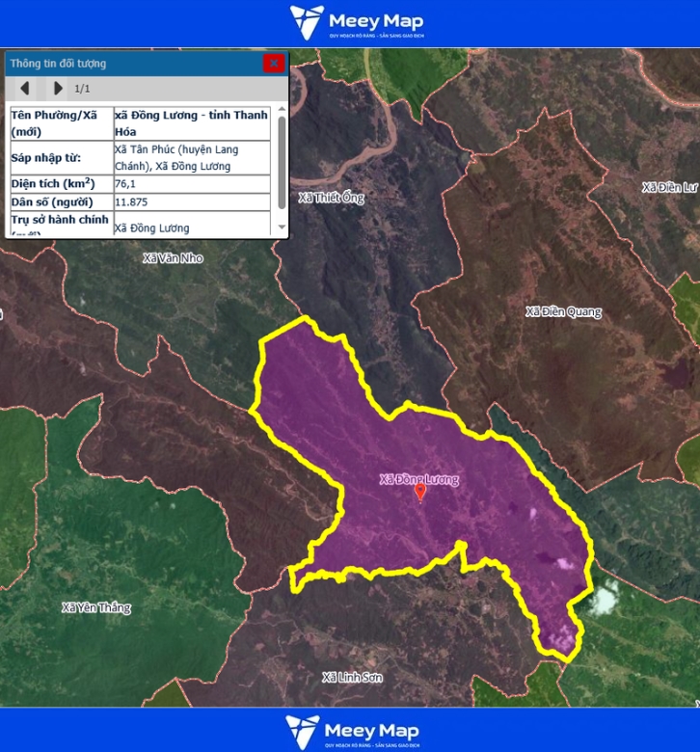The height and width of the screenshot is (752, 700).
Task: Click the info panel scrollbar up arrow
Action: click(x=282, y=109)
